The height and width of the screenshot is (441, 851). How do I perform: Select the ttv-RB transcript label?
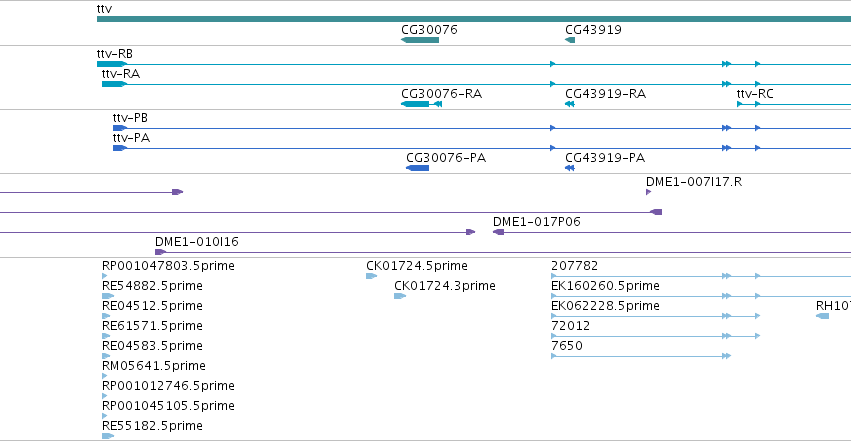pyautogui.click(x=115, y=54)
